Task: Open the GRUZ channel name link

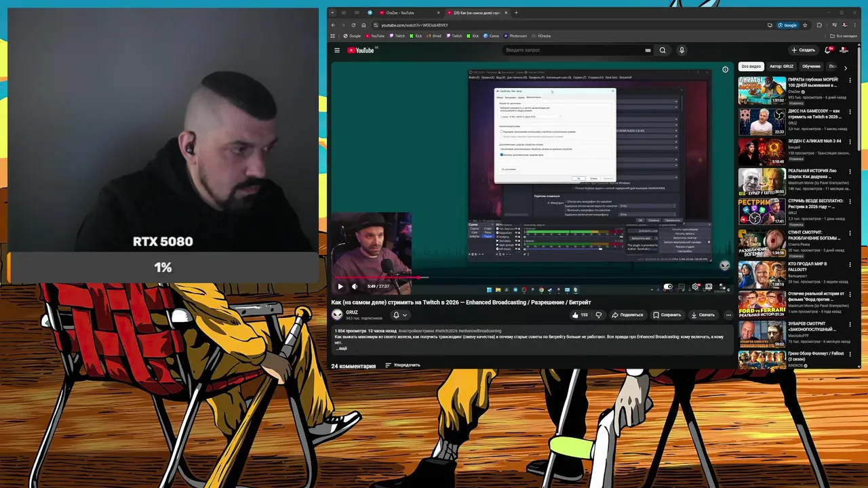Action: 351,312
